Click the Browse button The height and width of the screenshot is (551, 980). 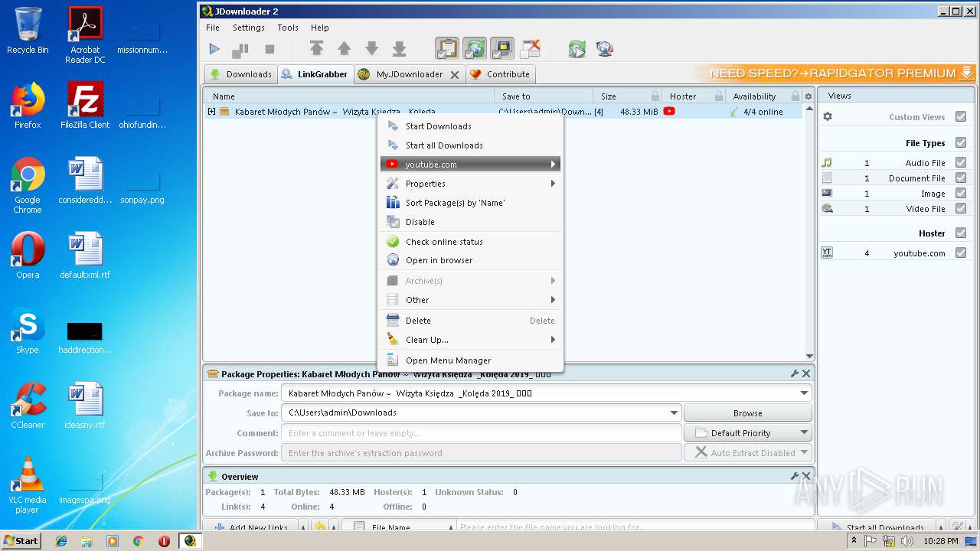pos(747,413)
